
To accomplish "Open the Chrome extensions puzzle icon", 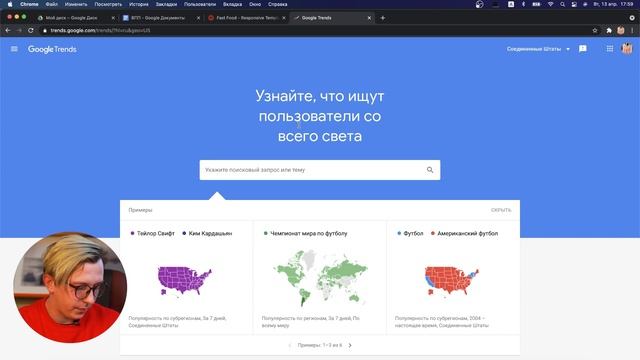I will [x=609, y=30].
